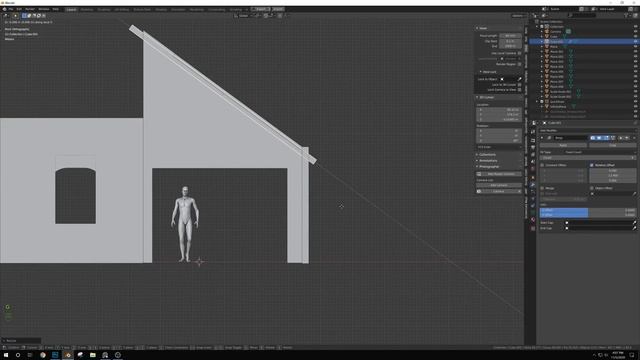Open the Window menu
The image size is (640, 360).
(x=43, y=9)
